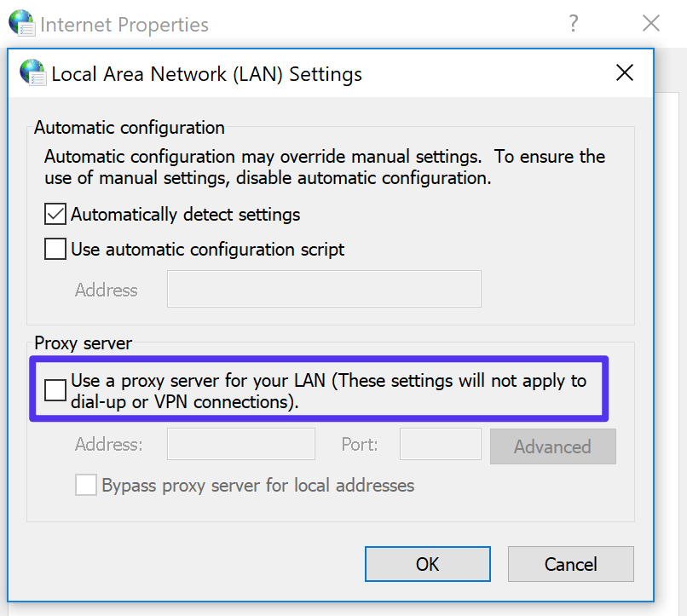Screen dimensions: 687x616
Task: Close the Internet Properties window
Action: 651,23
